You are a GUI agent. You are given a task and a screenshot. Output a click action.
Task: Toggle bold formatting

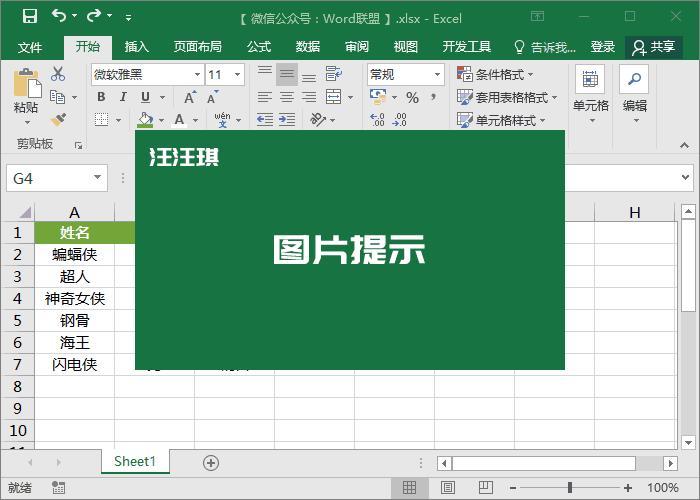point(101,97)
